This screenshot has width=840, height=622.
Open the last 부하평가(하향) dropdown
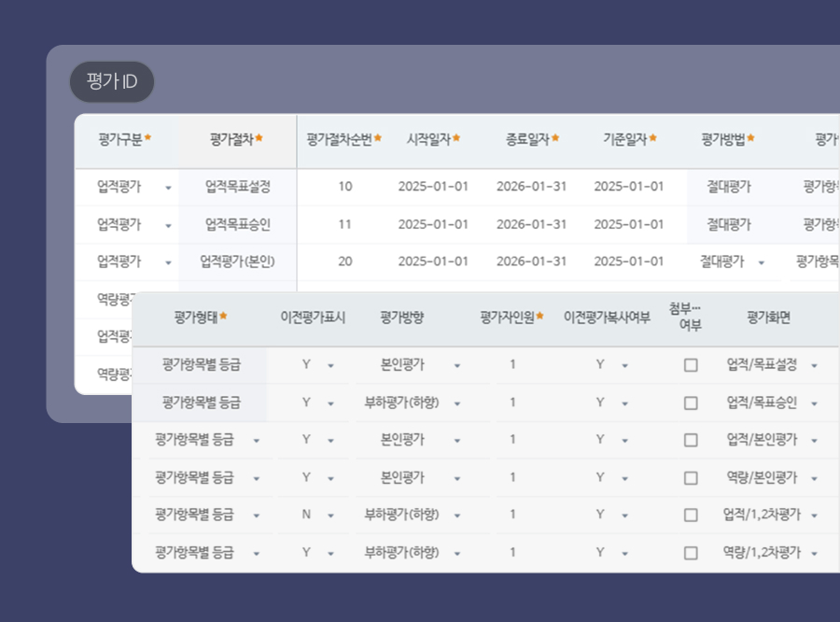(x=457, y=551)
